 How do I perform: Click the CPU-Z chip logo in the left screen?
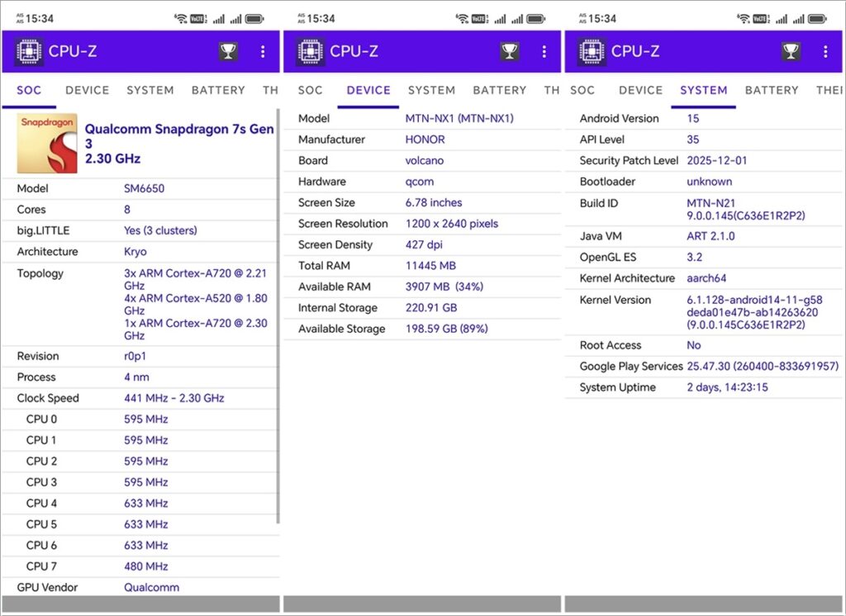click(29, 51)
